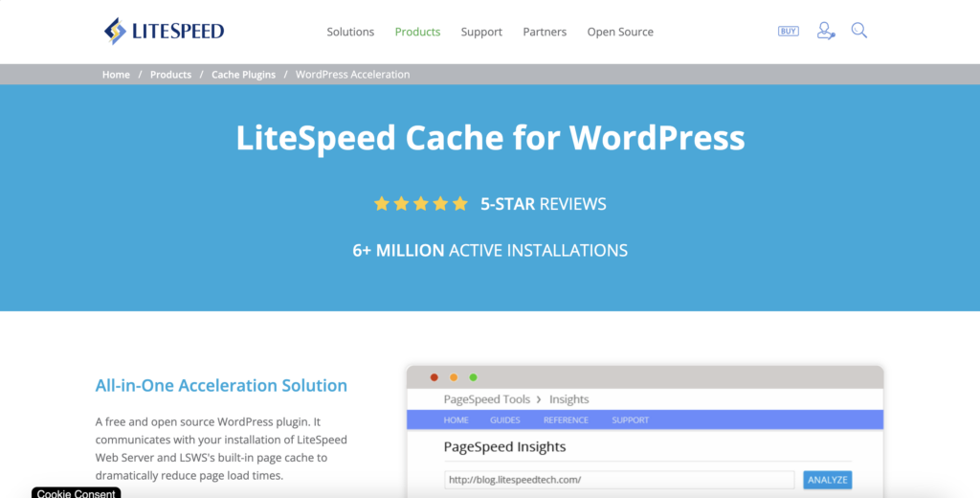The image size is (980, 498).
Task: Click the five gold stars rating
Action: pos(421,203)
